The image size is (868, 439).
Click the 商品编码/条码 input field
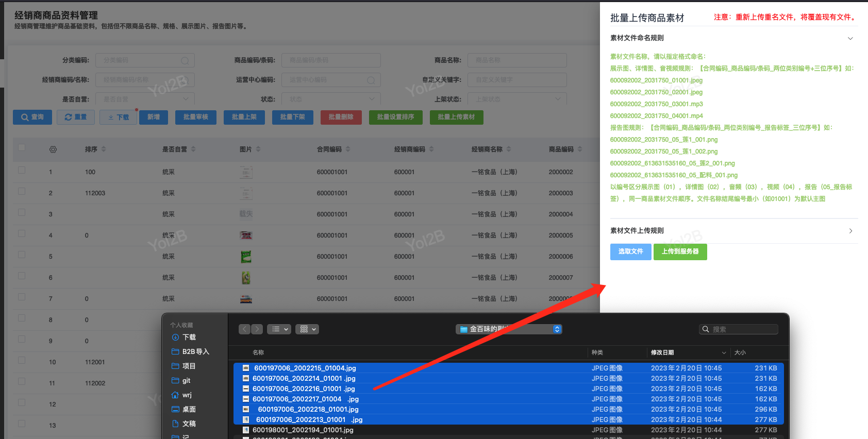331,60
